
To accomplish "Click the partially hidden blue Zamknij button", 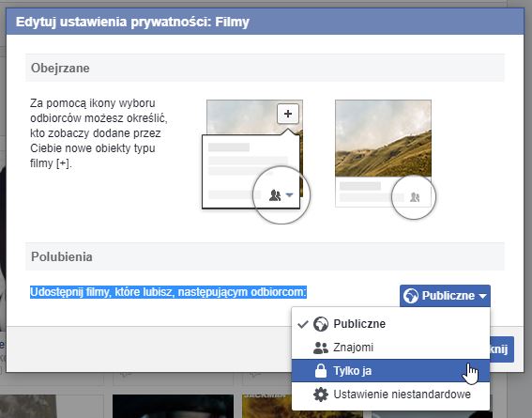I will pyautogui.click(x=501, y=349).
